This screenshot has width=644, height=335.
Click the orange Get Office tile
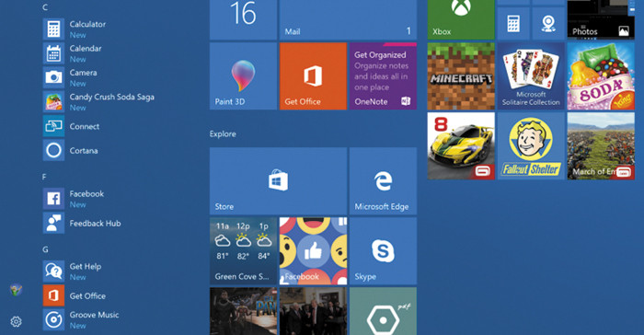point(313,76)
